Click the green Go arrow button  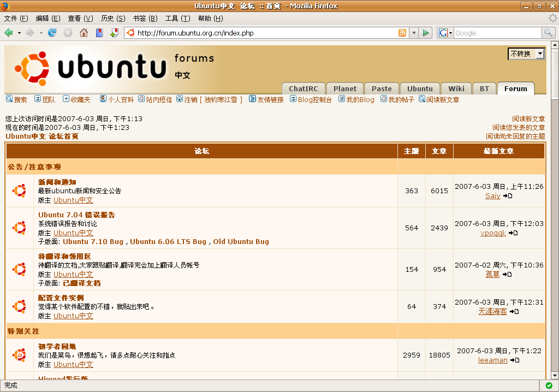pos(426,33)
